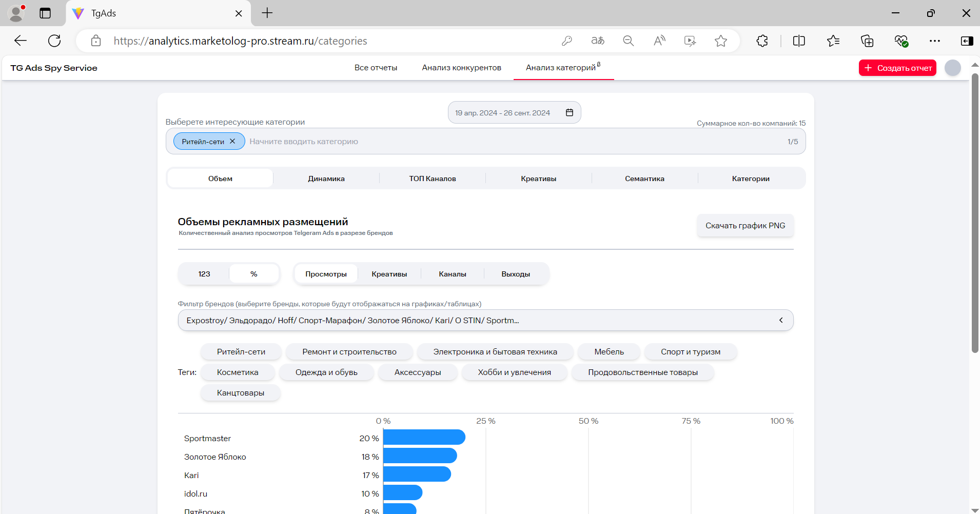Image resolution: width=980 pixels, height=514 pixels.
Task: Select the Косметика tag
Action: tap(238, 372)
